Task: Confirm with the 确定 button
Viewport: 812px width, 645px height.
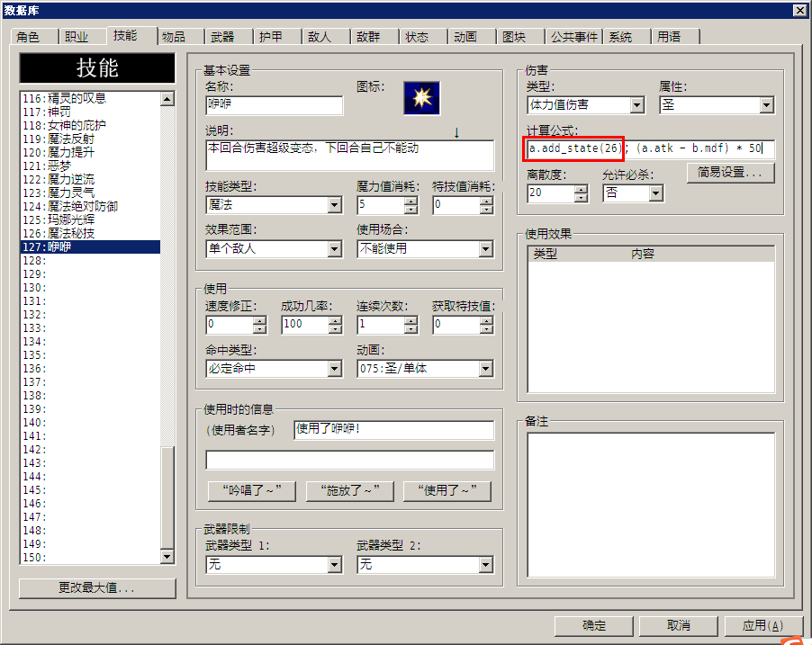Action: tap(594, 626)
